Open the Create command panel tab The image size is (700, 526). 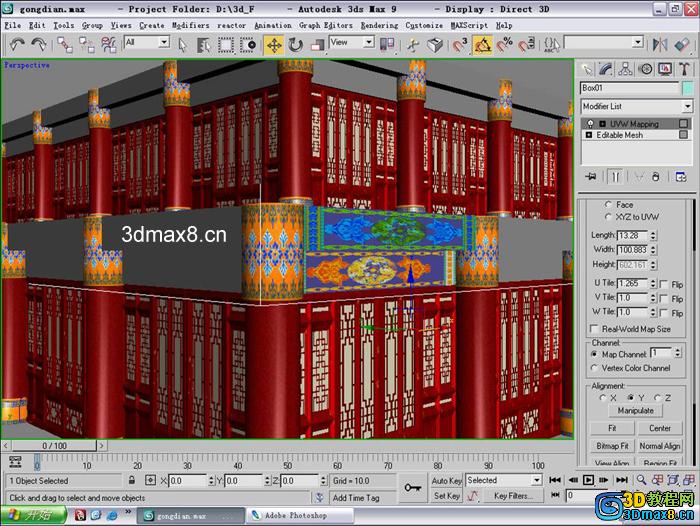click(x=586, y=69)
